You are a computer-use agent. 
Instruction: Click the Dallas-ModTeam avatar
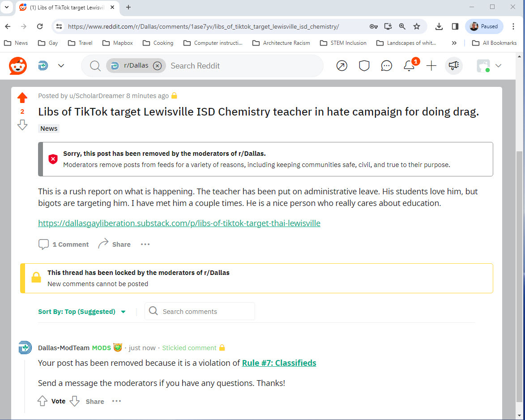(x=25, y=347)
